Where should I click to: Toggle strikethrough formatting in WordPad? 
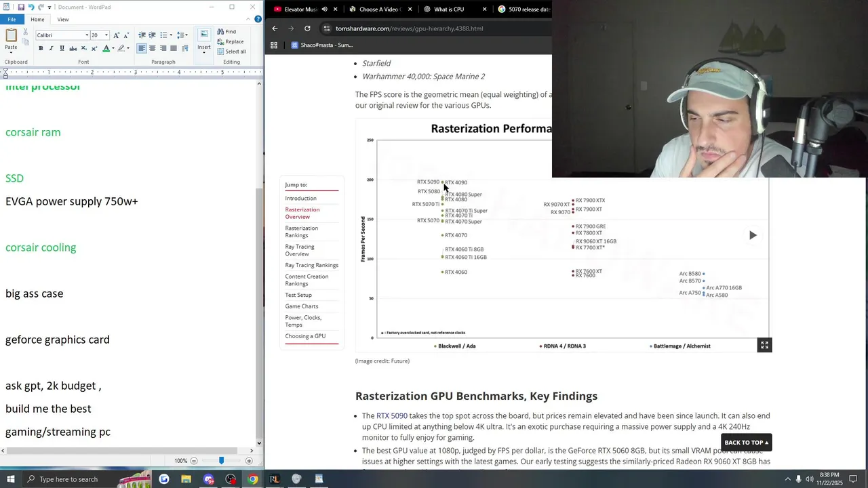(x=73, y=48)
